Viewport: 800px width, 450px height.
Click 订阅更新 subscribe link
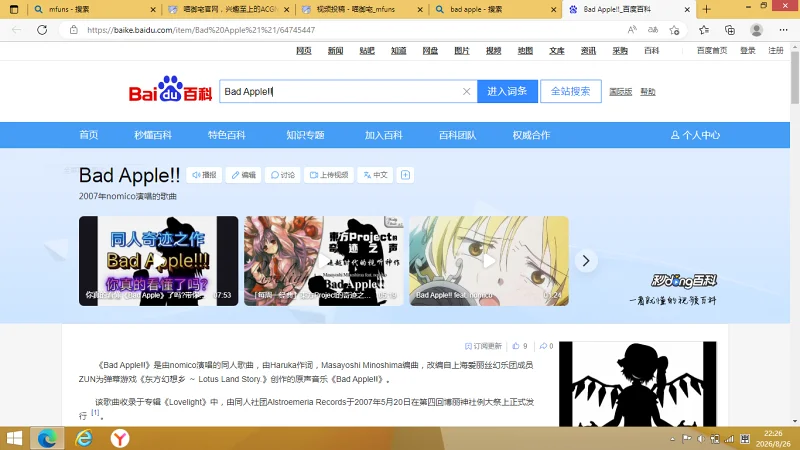click(483, 346)
